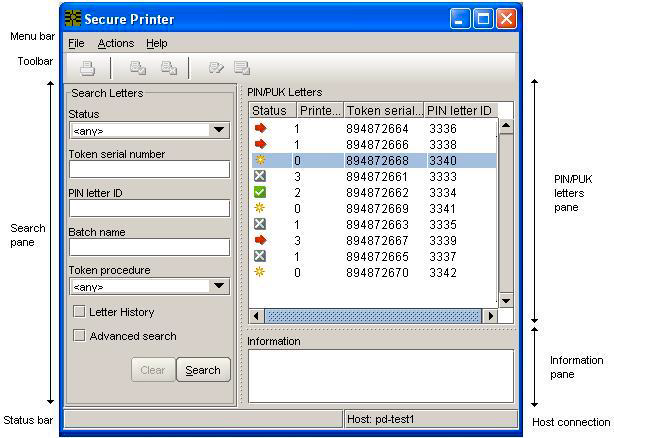Click the horizontal scrollbar in the letters table

click(372, 316)
